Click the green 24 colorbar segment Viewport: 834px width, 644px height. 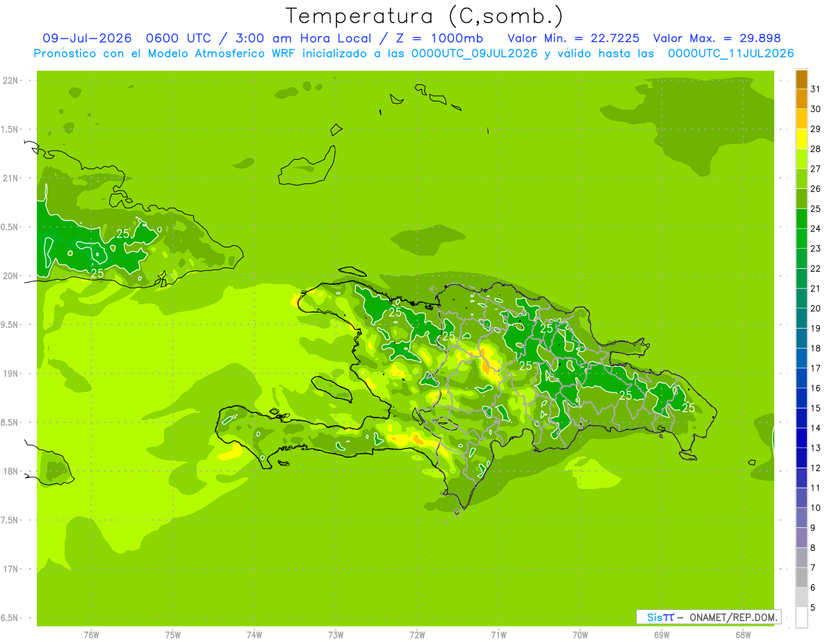click(x=801, y=219)
